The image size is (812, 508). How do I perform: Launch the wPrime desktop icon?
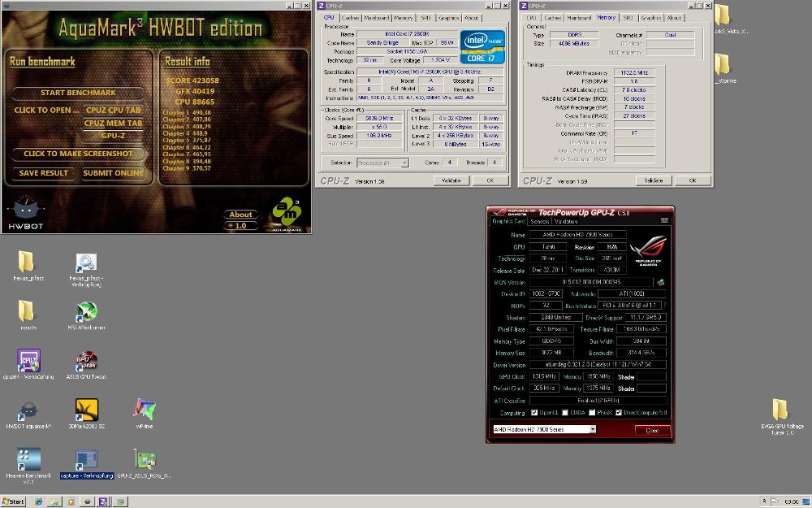[144, 410]
